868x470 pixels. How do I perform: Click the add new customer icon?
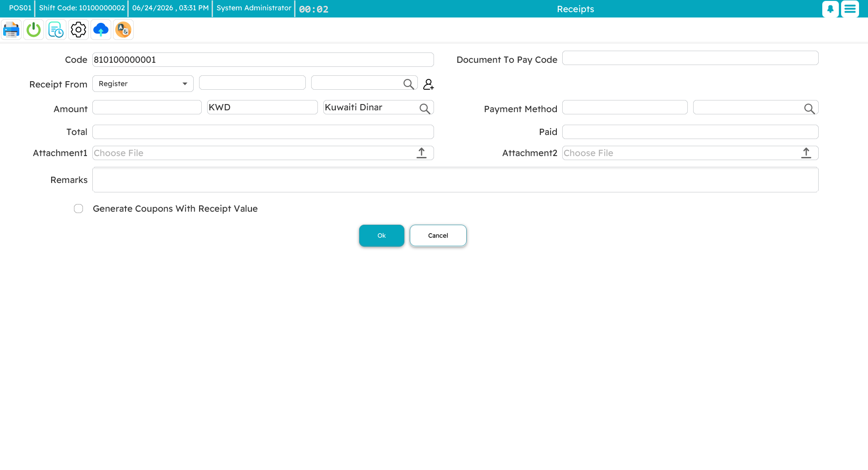[x=429, y=84]
